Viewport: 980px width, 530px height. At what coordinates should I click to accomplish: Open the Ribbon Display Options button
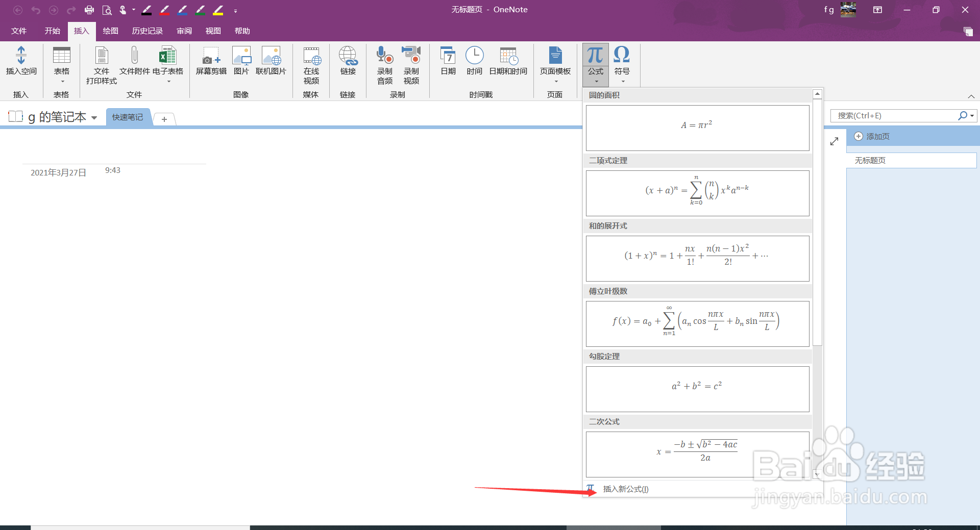click(x=877, y=10)
